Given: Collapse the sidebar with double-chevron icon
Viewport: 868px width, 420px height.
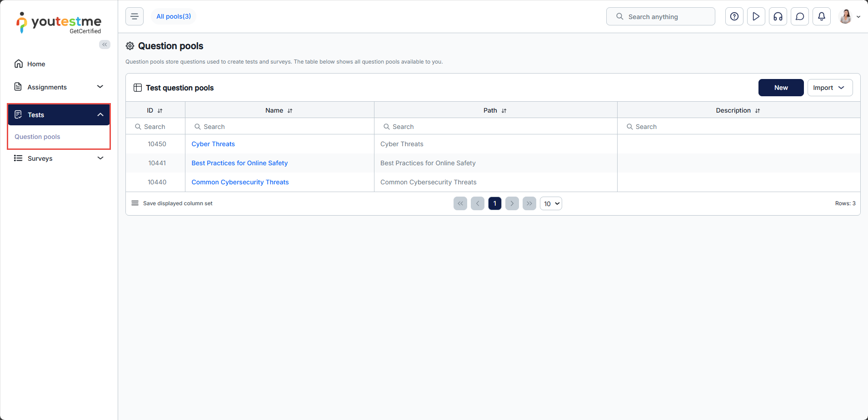Looking at the screenshot, I should 105,44.
